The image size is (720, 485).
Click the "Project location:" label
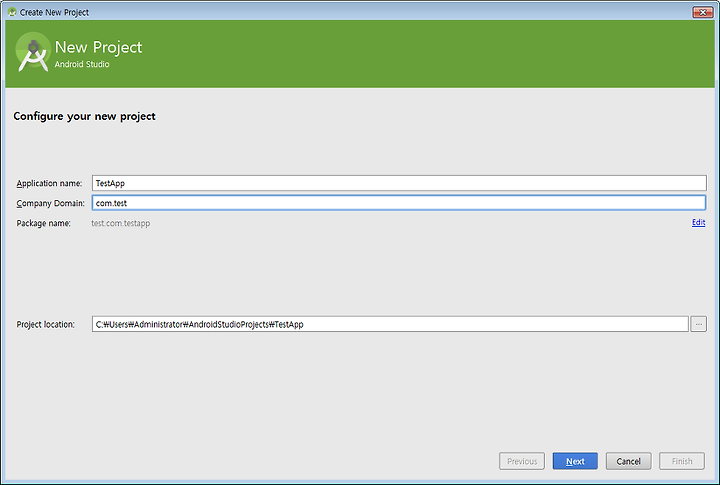pos(45,324)
